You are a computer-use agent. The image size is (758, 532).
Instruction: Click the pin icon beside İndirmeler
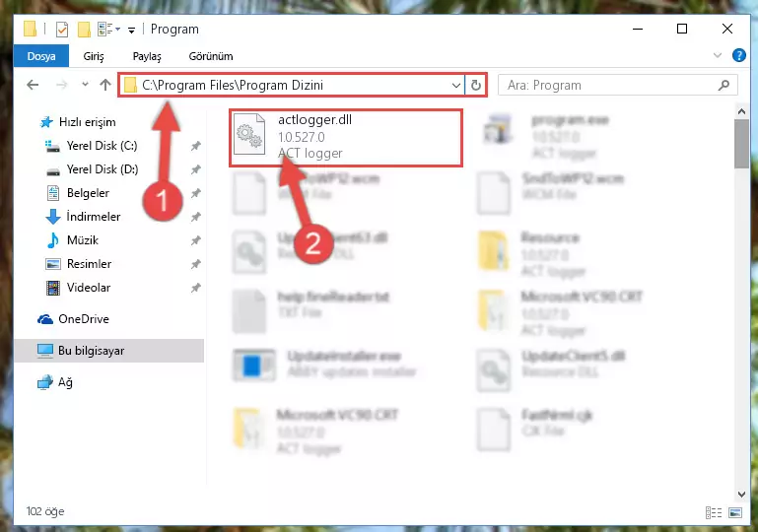195,217
